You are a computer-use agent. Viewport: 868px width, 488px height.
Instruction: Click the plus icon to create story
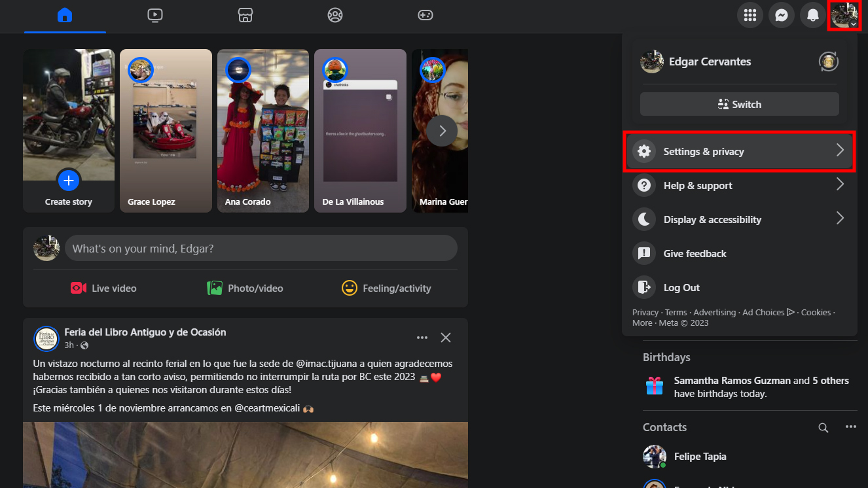coord(69,180)
